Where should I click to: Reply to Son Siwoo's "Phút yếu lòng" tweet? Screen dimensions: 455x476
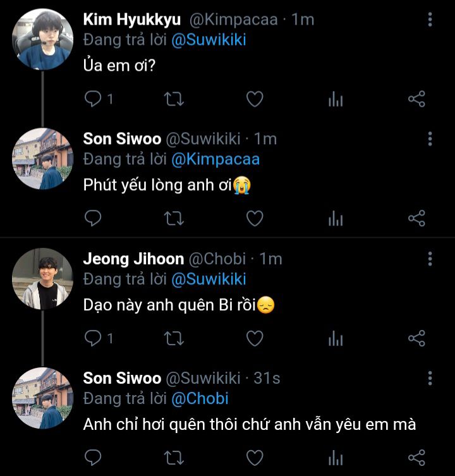[x=94, y=219]
